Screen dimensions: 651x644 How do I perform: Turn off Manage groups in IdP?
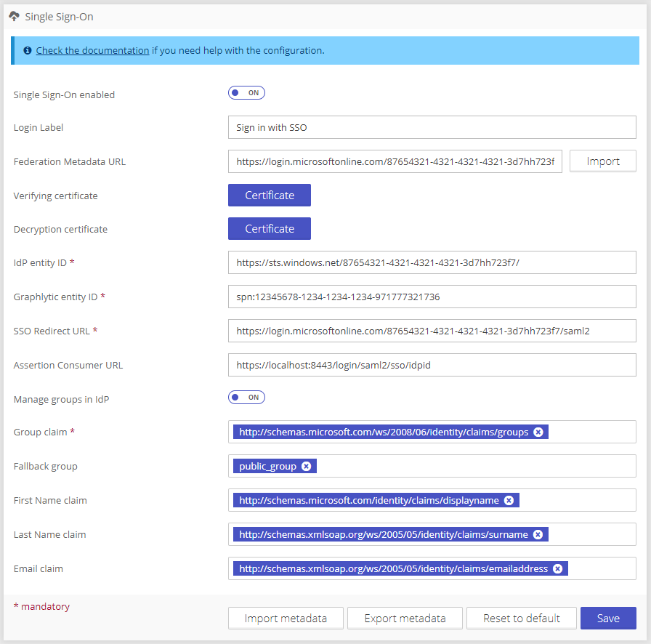[246, 397]
